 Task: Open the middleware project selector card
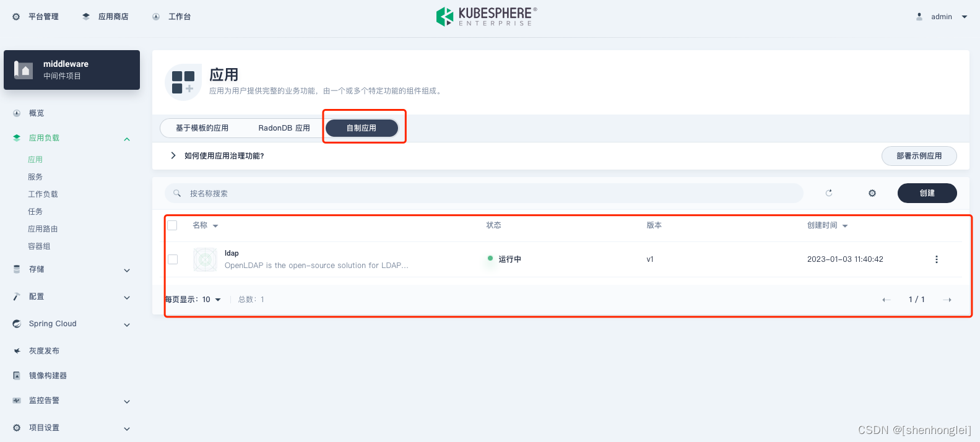pos(72,70)
